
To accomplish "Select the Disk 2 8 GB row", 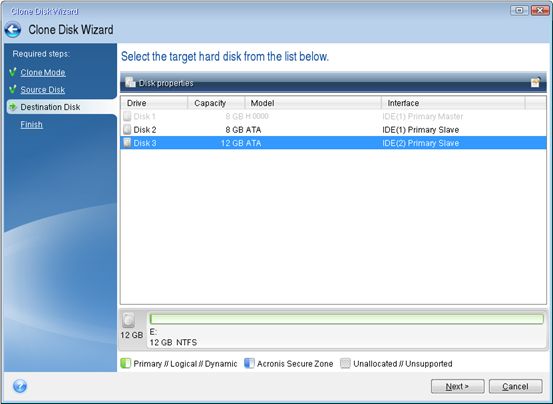I will pos(333,130).
